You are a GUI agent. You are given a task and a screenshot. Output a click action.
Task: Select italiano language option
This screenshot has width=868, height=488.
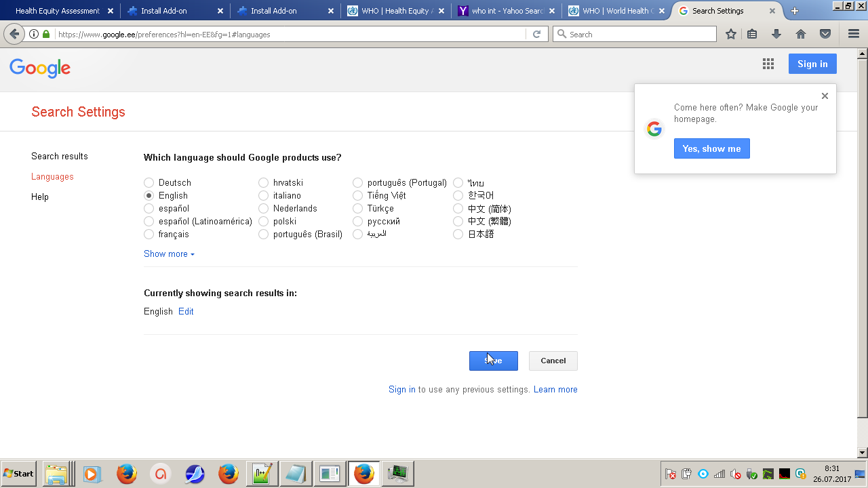coord(264,196)
